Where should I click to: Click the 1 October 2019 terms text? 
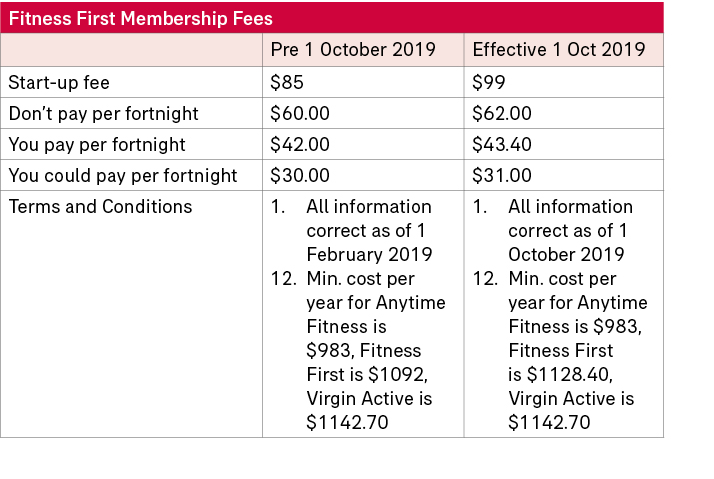(566, 254)
